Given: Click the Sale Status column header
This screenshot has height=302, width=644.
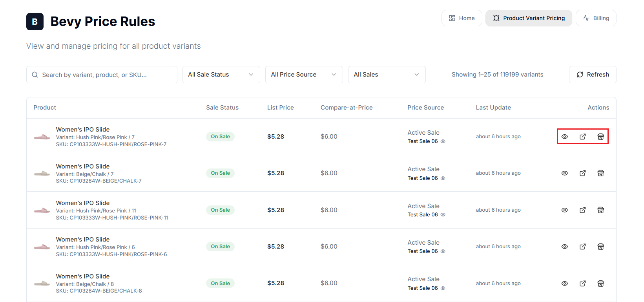Looking at the screenshot, I should 223,108.
